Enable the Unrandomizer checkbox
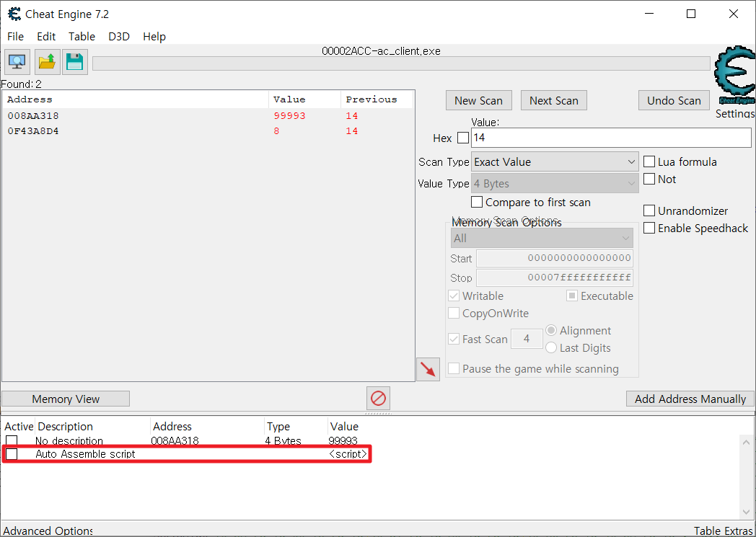756x537 pixels. (649, 211)
